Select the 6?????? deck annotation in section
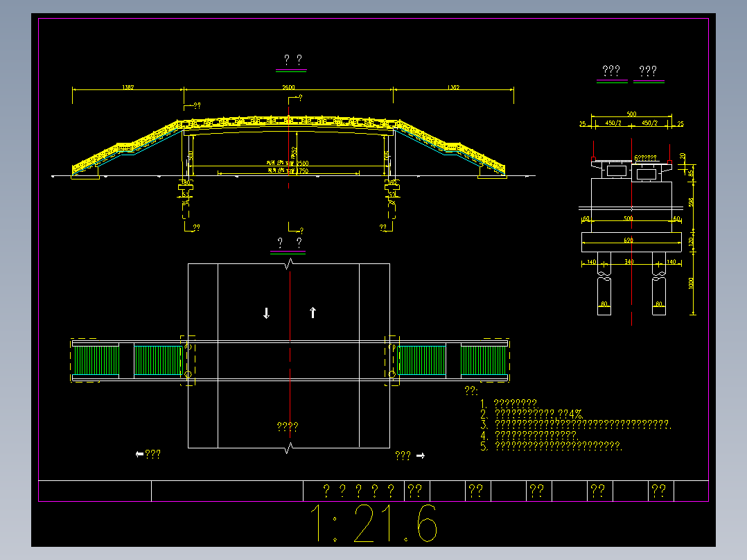747x560 pixels. (646, 158)
